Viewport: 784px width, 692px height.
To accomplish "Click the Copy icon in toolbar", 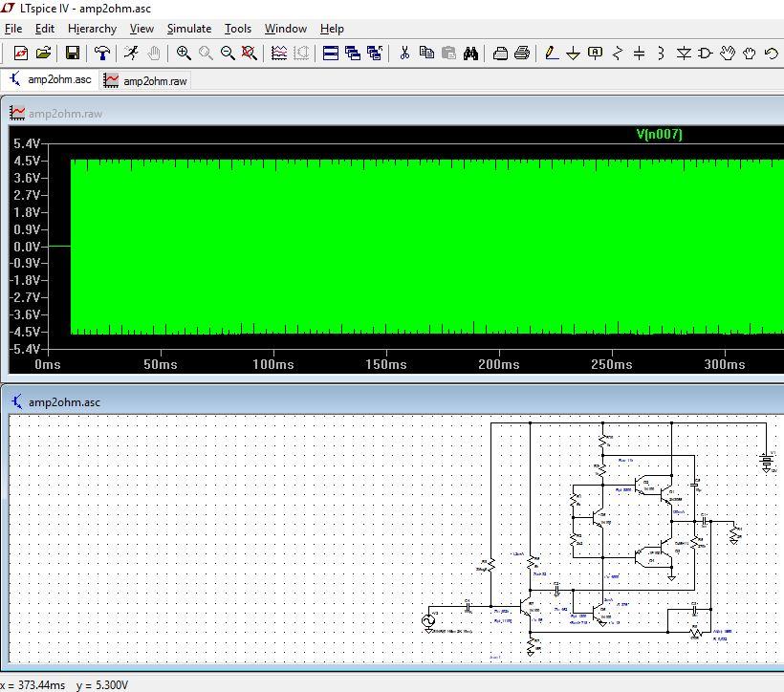I will [426, 53].
